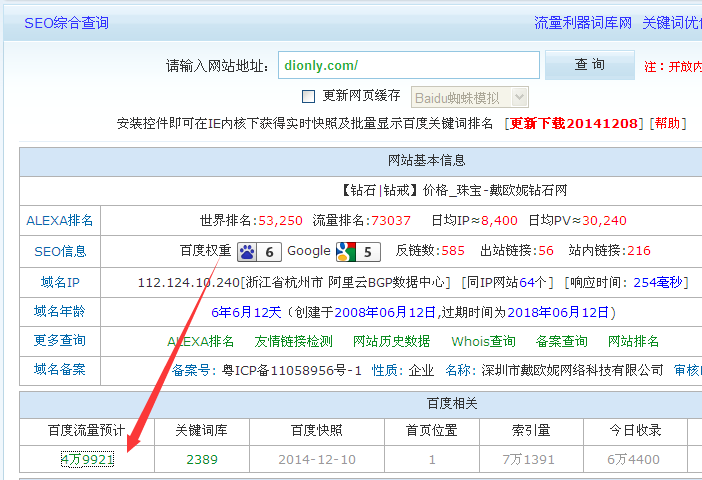This screenshot has height=480, width=702.
Task: Click the Baidu snapshot date 2014-12-10
Action: (x=317, y=459)
